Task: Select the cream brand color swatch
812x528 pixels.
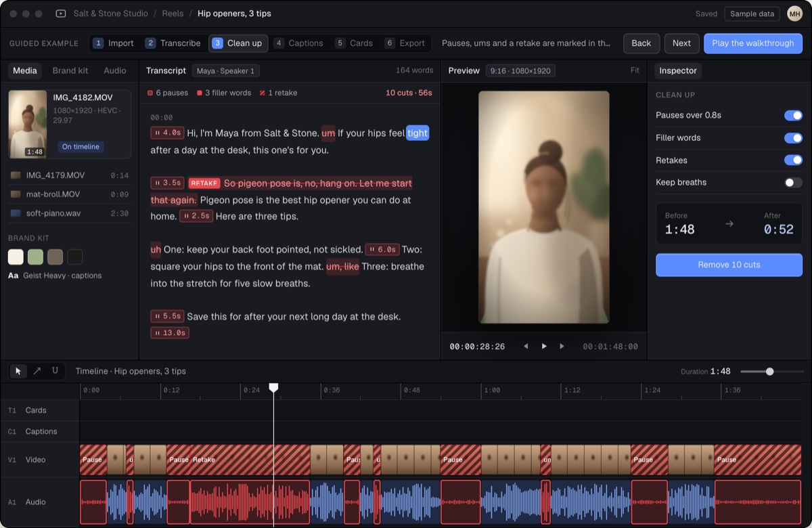Action: click(16, 257)
